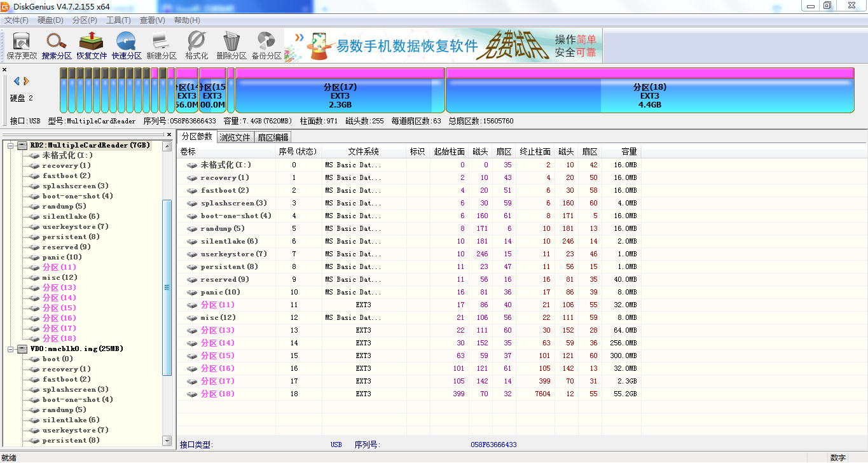Viewport: 868px width, 463px height.
Task: Click the 终止柱面 column header
Action: click(x=535, y=151)
